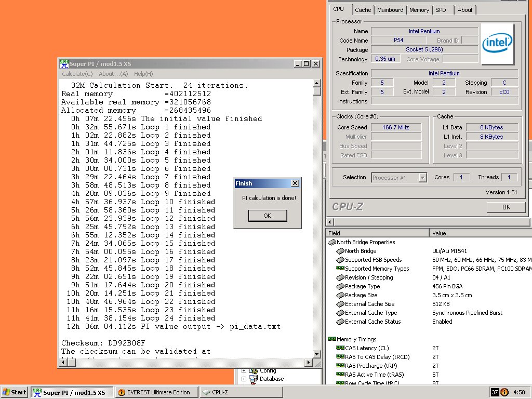Select the Supported Memory Types row icon
The height and width of the screenshot is (399, 532).
[x=340, y=269]
